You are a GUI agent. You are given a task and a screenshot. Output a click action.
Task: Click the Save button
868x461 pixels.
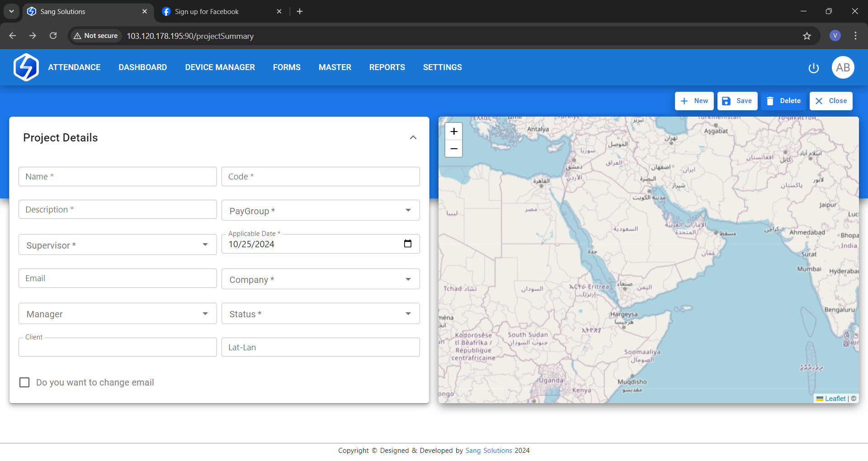click(737, 101)
